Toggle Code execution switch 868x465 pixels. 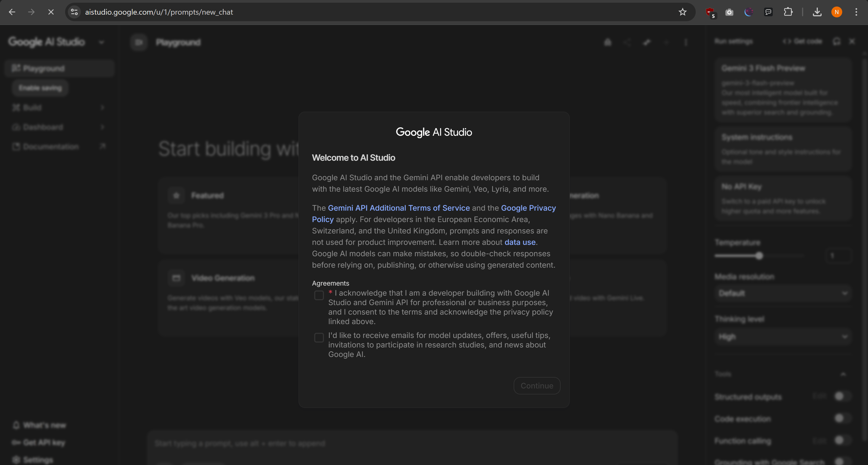(x=842, y=419)
